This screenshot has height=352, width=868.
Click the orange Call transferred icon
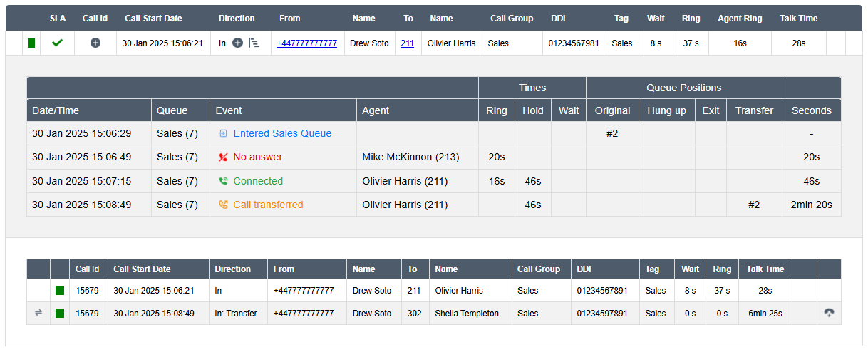click(223, 205)
